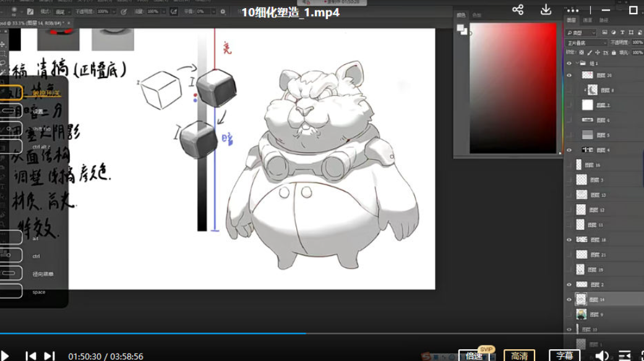Click the pixel layer filter icon
The width and height of the screenshot is (644, 361).
point(604,32)
